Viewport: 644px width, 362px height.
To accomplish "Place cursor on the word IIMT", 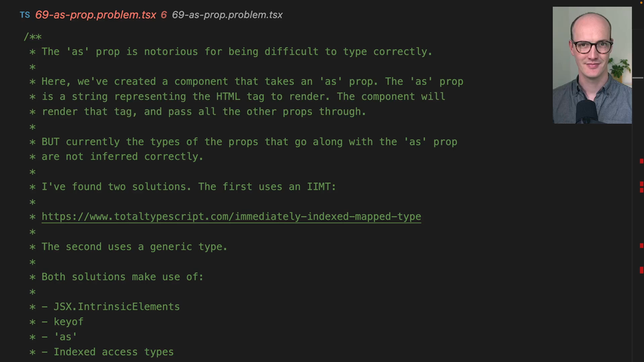I will [318, 186].
